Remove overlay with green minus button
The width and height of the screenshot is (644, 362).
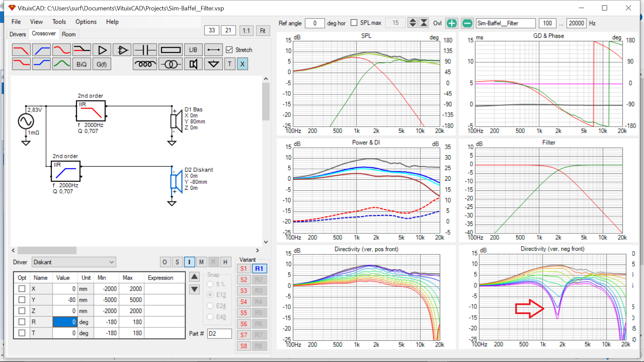[x=467, y=23]
